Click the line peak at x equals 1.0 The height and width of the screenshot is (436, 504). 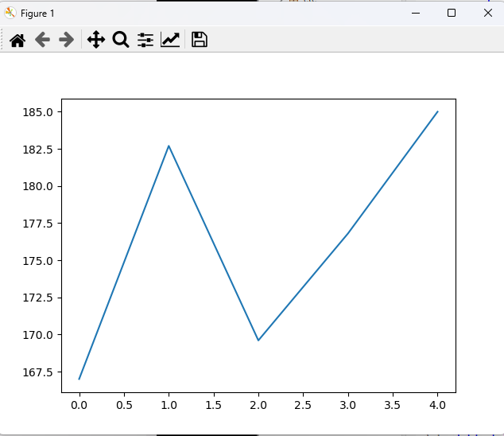169,146
